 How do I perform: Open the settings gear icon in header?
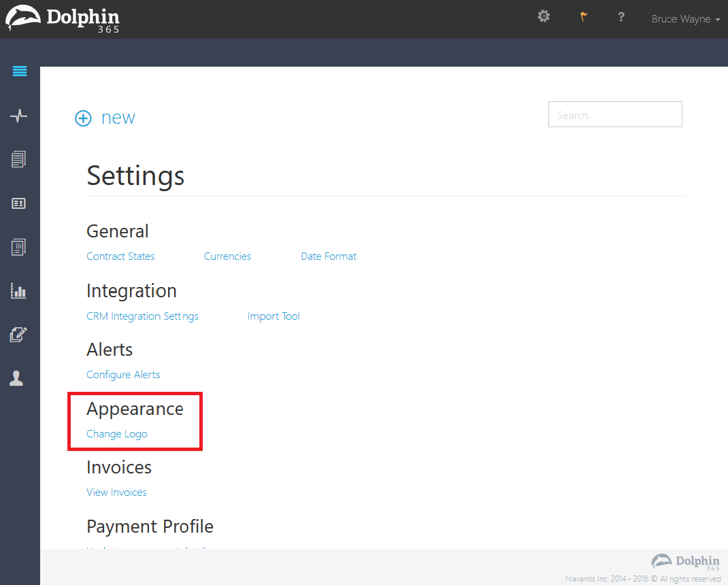coord(544,17)
